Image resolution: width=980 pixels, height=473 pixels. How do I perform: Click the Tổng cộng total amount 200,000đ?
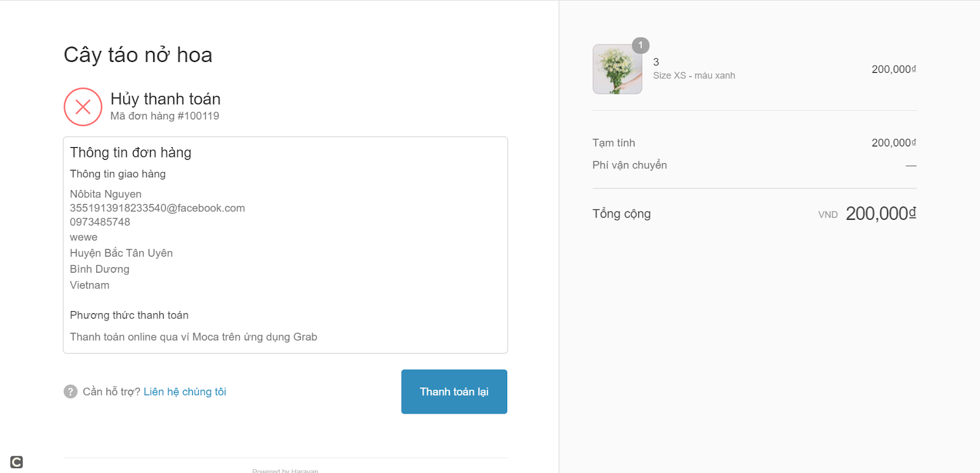[x=881, y=213]
